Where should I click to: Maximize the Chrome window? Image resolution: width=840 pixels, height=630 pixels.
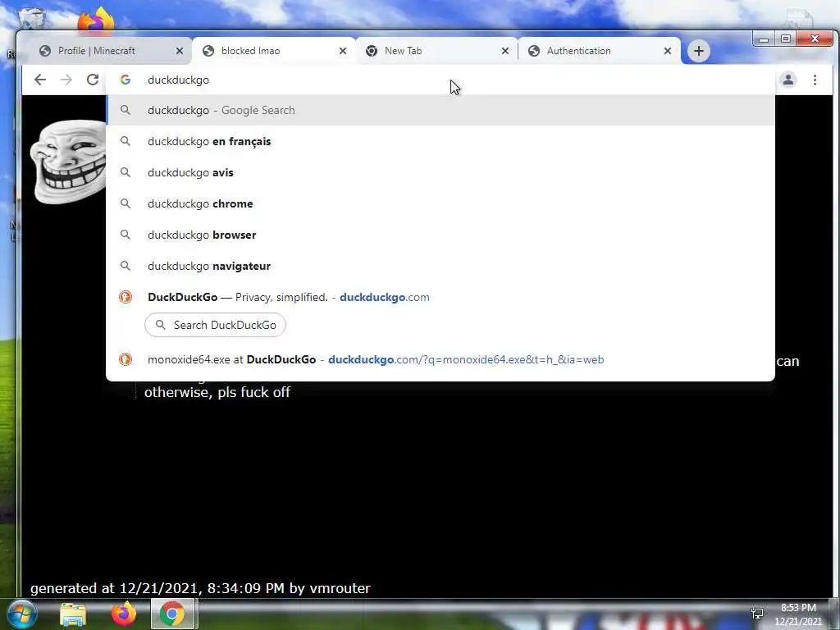tap(785, 39)
